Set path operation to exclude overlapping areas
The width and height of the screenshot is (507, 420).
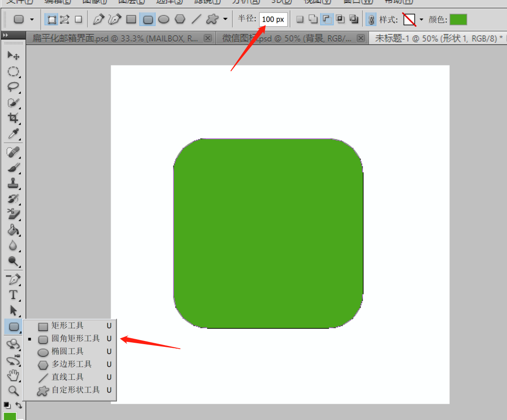pyautogui.click(x=354, y=19)
